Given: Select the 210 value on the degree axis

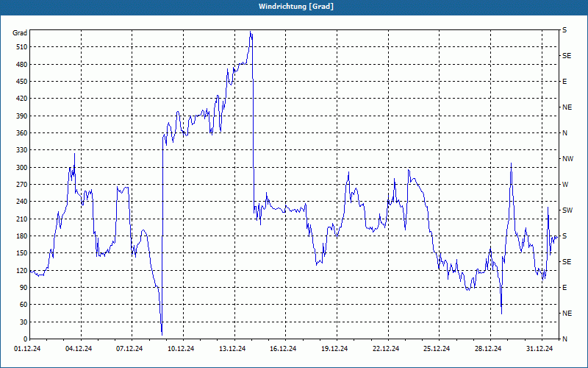Looking at the screenshot, I should click(22, 219).
